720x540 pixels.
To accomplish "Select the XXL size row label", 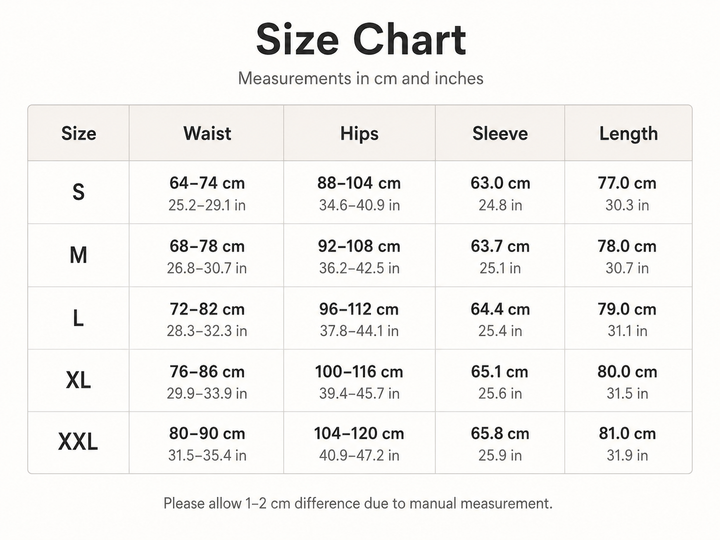I will [79, 442].
